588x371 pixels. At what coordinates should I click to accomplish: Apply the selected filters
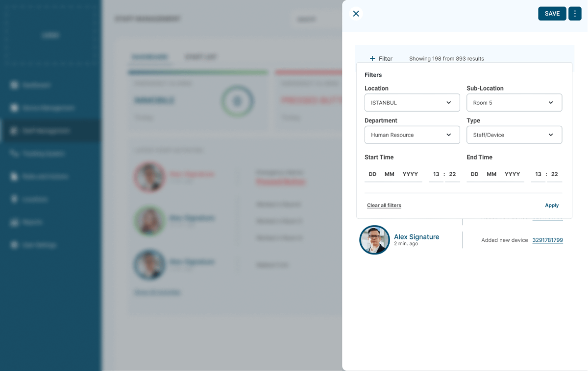[552, 206]
